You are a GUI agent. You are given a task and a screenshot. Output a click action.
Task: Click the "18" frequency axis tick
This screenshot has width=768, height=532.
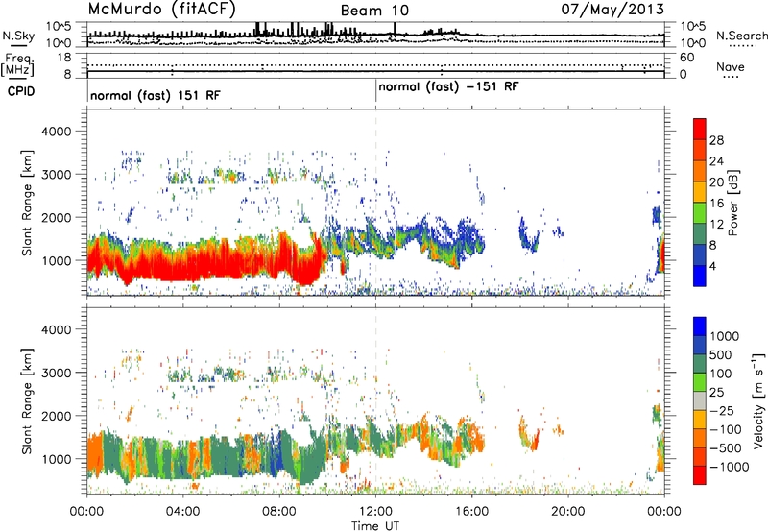coord(63,58)
